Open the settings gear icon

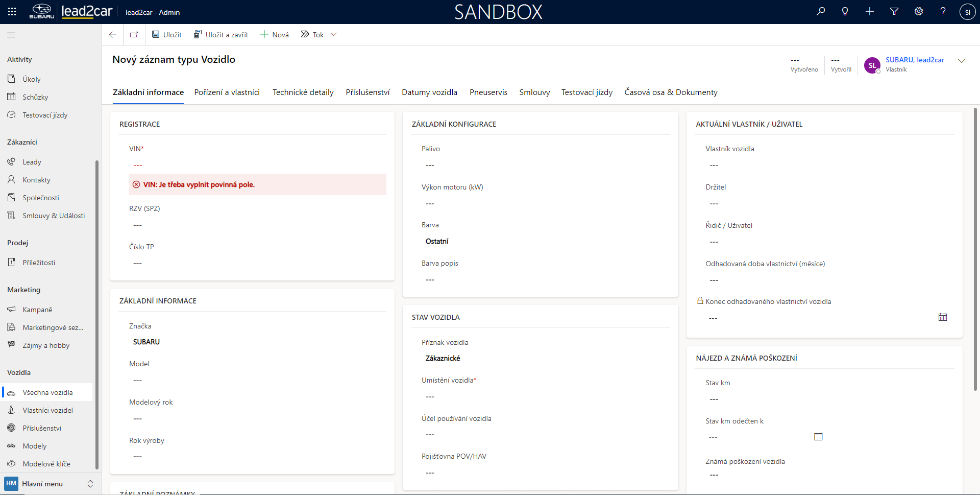(919, 12)
